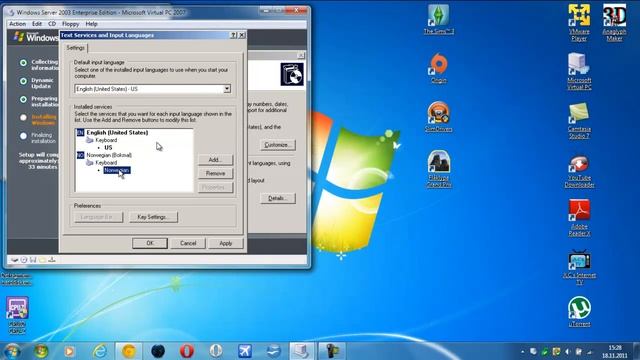Click the floppy disk status icon
This screenshot has height=360, width=640.
(33, 260)
